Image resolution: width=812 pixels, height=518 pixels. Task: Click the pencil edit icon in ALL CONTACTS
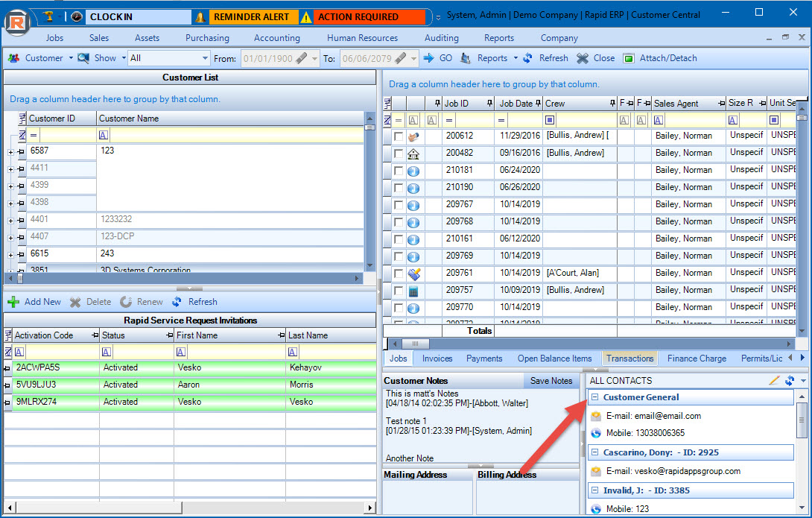pyautogui.click(x=774, y=381)
